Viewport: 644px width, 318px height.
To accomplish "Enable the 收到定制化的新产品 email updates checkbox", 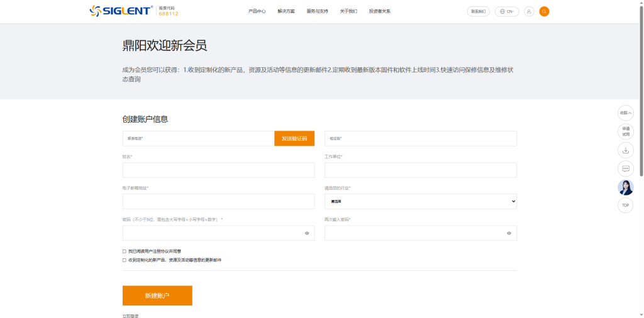I will coord(125,260).
